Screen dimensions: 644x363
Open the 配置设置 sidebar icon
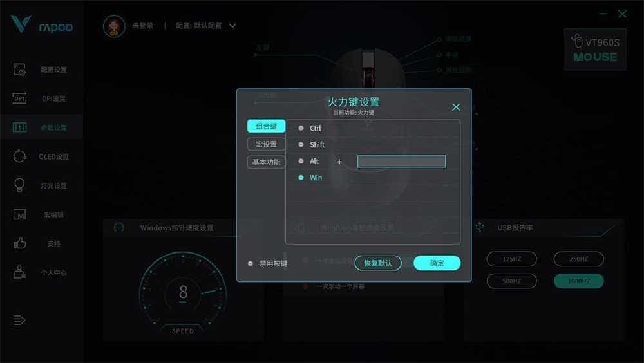19,70
